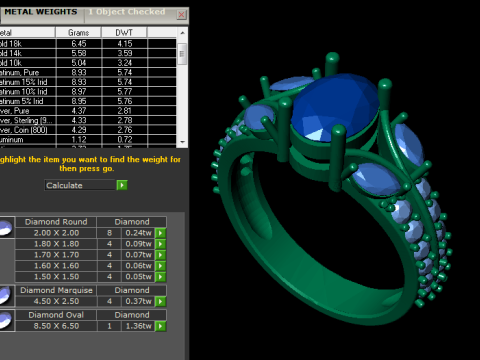Screen dimensions: 480x360
Task: Click the quantity 8 cell for 2.00 rounds
Action: (x=109, y=233)
